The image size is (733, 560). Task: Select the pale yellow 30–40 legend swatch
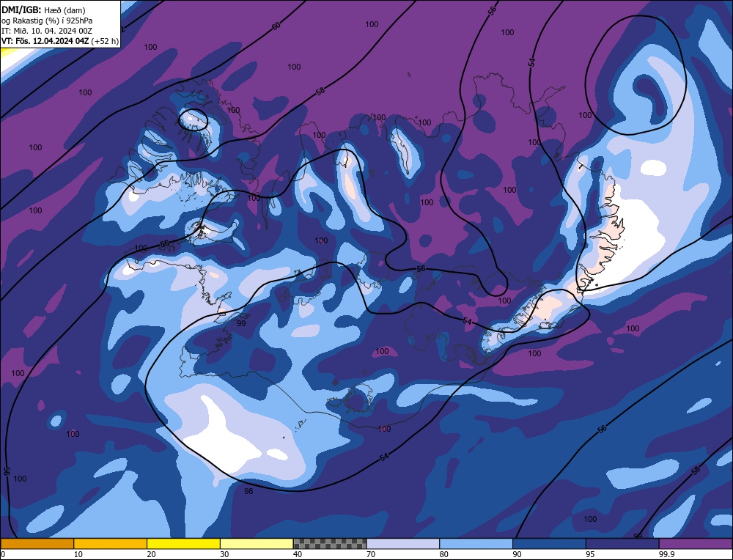[x=257, y=544]
